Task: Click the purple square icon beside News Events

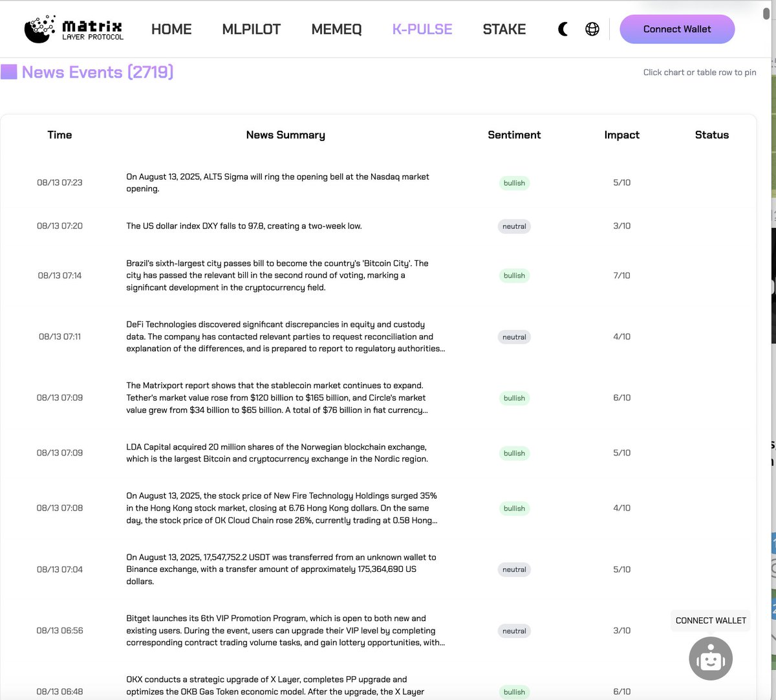Action: [10, 72]
